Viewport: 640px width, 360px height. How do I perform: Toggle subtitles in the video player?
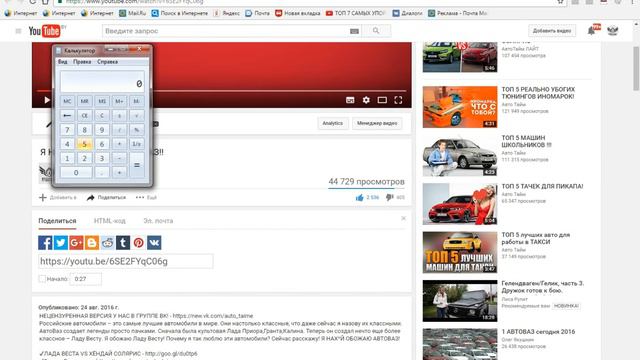(x=350, y=100)
